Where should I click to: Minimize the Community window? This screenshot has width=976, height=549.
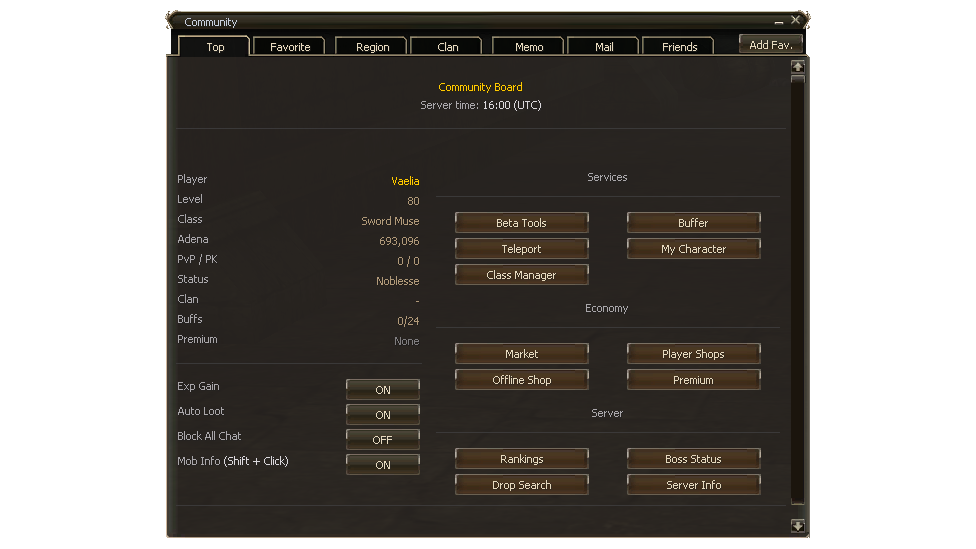coord(779,21)
